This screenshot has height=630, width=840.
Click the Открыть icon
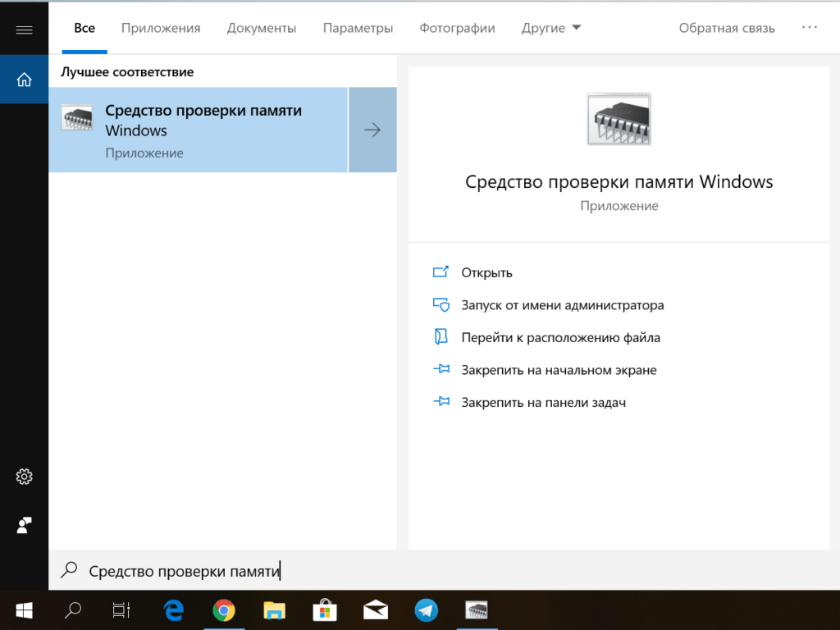click(x=441, y=272)
